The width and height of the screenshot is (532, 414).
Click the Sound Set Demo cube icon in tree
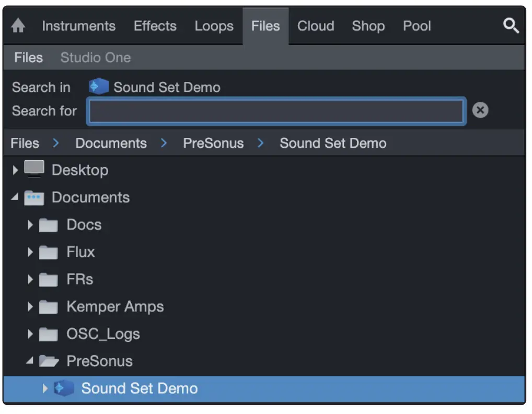64,388
